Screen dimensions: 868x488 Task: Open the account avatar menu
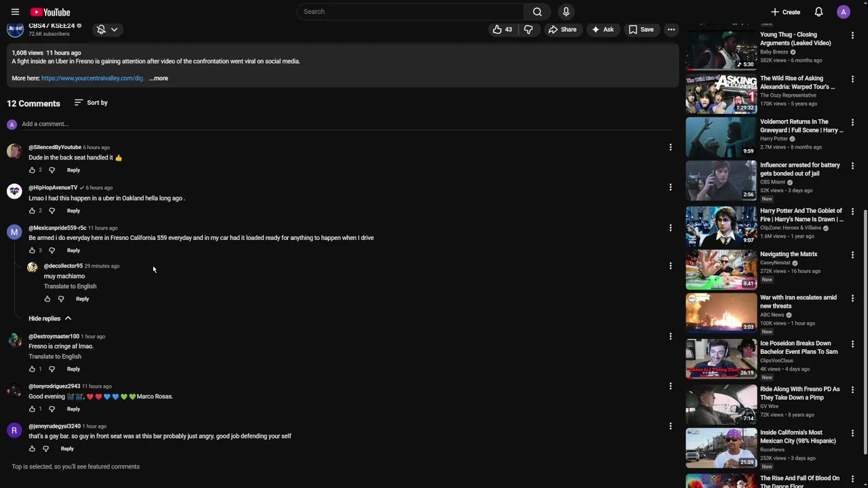pos(844,12)
